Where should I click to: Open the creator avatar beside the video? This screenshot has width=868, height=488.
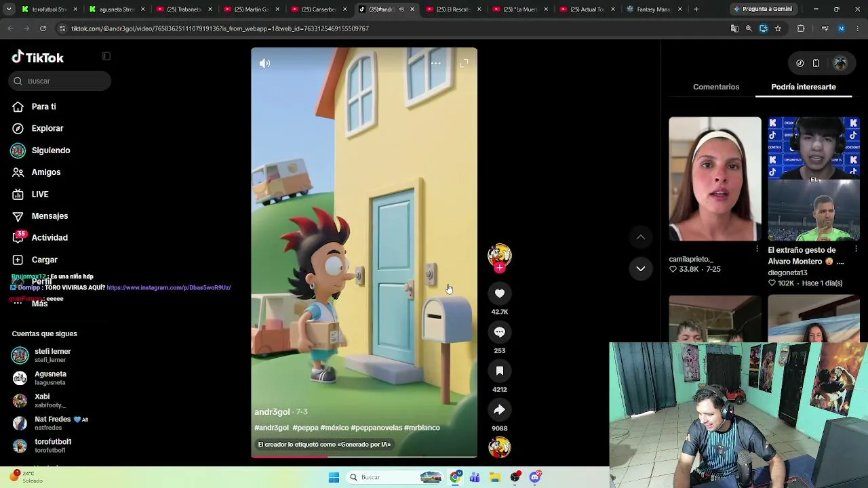pyautogui.click(x=500, y=254)
